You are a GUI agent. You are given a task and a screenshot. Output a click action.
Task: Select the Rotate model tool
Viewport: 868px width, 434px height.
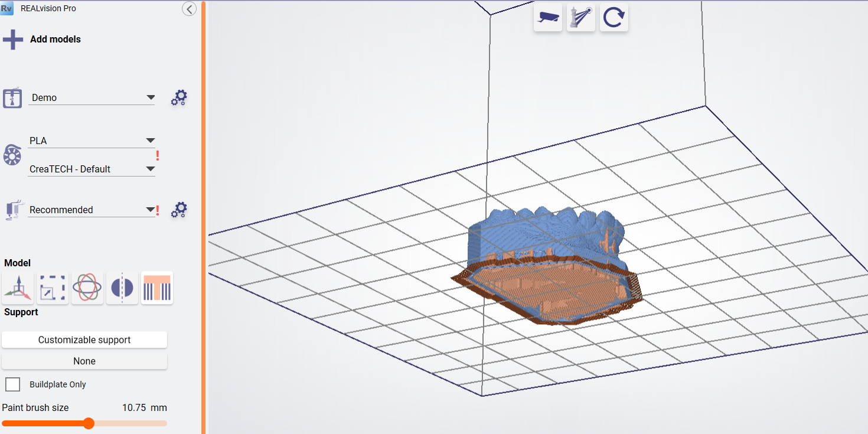[x=87, y=288]
